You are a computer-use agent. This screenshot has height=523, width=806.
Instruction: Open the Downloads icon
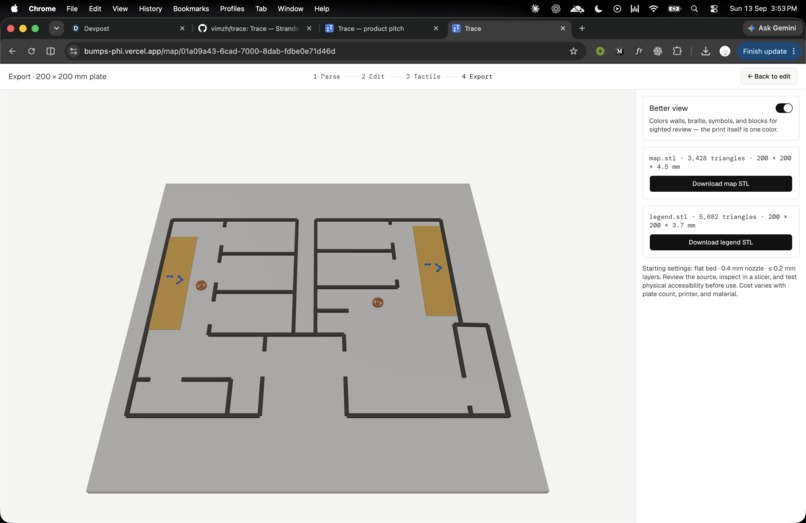point(705,51)
